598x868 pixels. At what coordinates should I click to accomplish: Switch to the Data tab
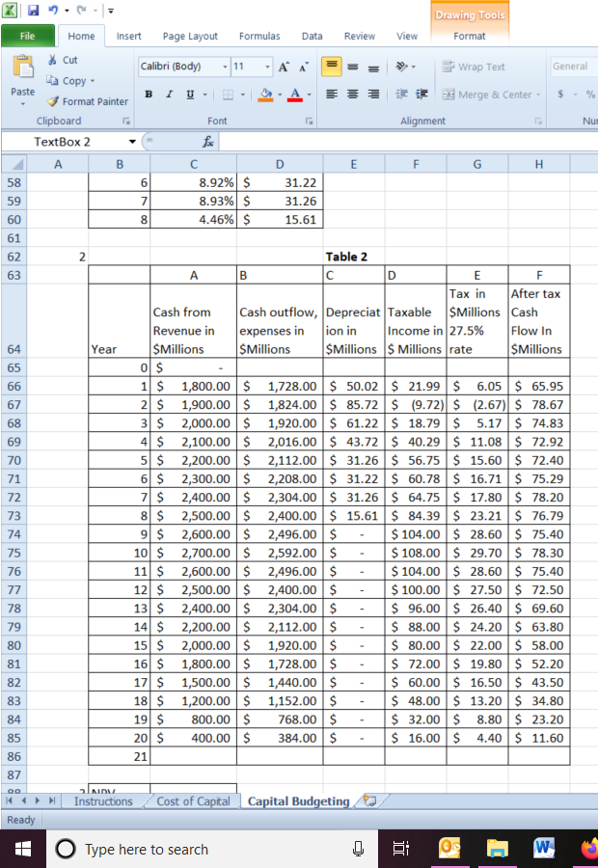(x=312, y=36)
